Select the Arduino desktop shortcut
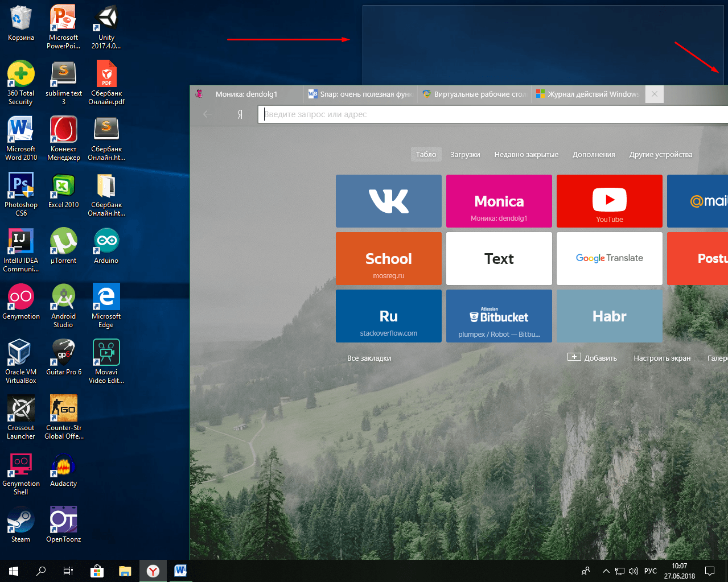728x582 pixels. tap(106, 246)
